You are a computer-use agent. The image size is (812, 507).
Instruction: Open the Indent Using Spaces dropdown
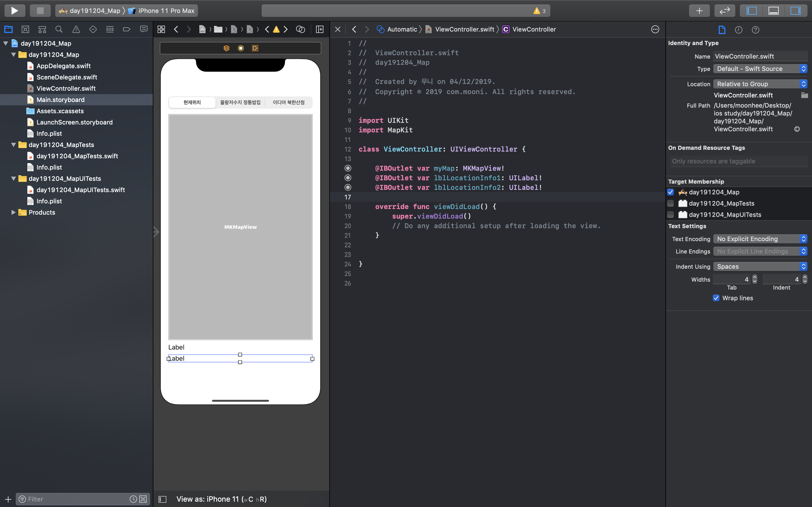[x=760, y=266]
